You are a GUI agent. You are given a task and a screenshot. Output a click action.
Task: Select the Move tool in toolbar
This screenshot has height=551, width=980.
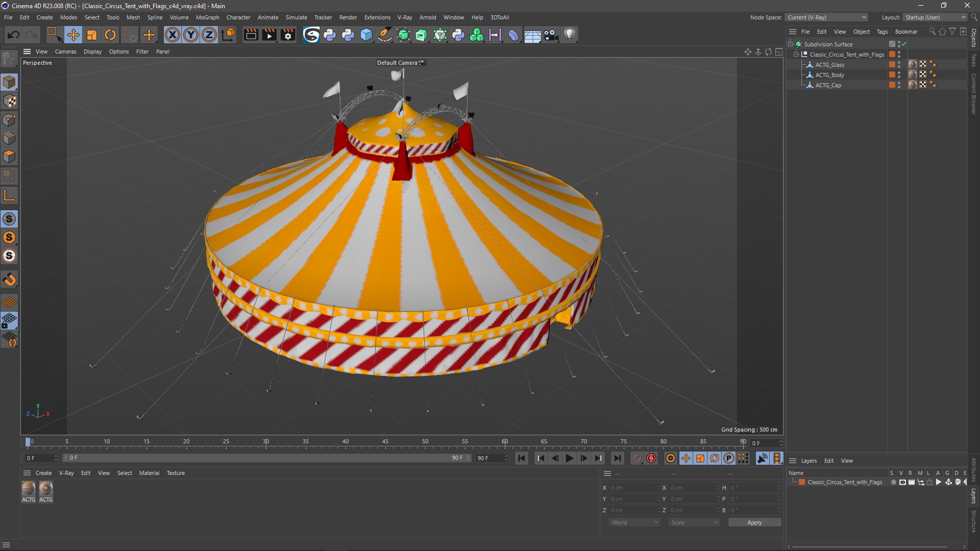73,35
